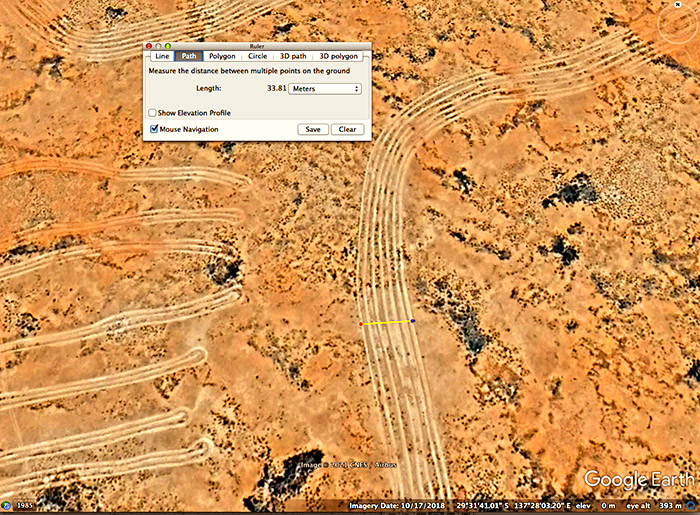Viewport: 700px width, 515px height.
Task: Click the latitude 29°31'41.01" S readout
Action: [x=482, y=506]
